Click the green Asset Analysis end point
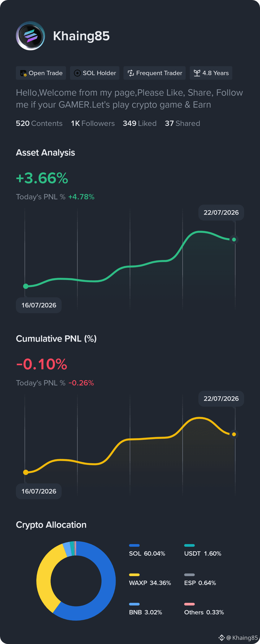The image size is (260, 644). point(234,240)
